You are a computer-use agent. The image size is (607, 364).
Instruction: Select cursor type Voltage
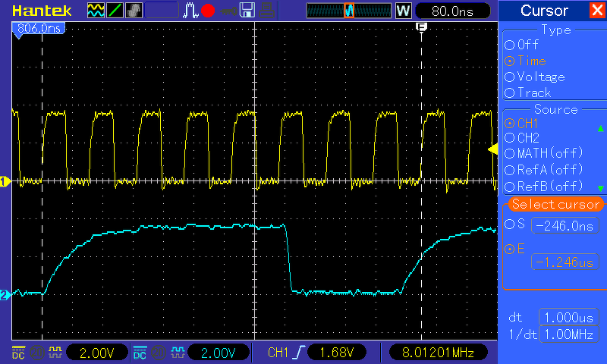(535, 77)
